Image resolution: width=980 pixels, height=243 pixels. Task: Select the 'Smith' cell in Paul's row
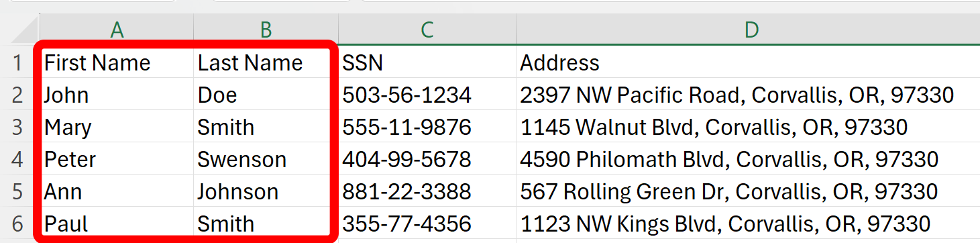pyautogui.click(x=266, y=224)
